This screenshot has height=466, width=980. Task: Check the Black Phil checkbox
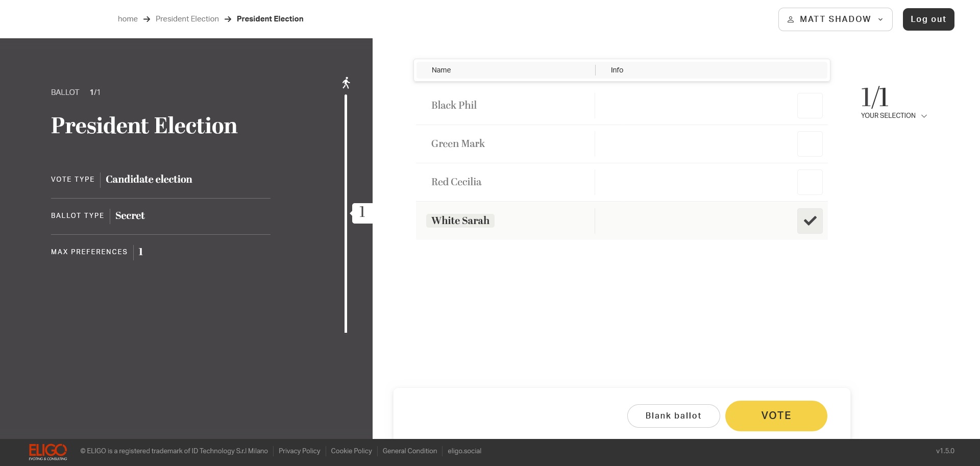tap(810, 106)
